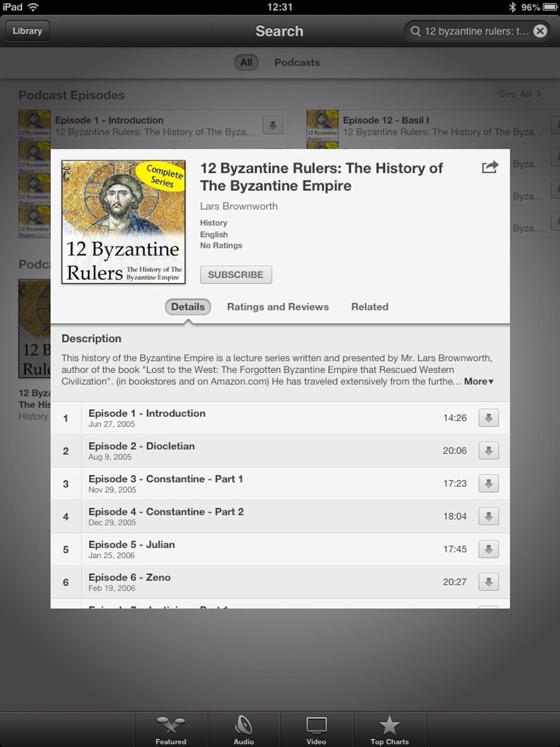Download Episode 4 - Constantine Part 2
Image resolution: width=560 pixels, height=747 pixels.
[x=488, y=517]
